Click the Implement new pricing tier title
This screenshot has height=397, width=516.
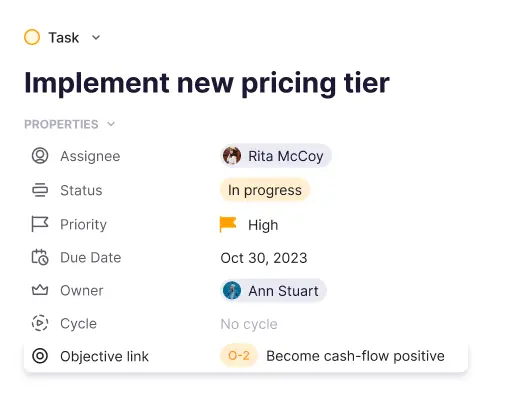[x=207, y=83]
